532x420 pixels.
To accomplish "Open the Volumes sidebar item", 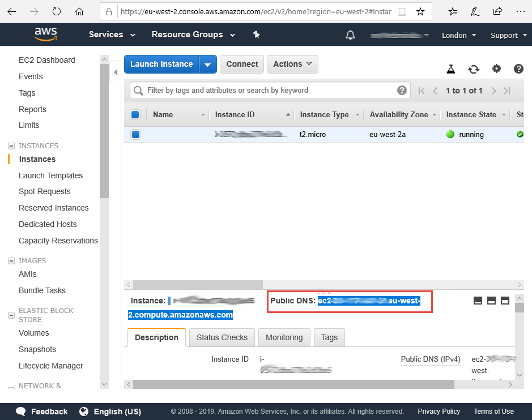I will pos(33,333).
